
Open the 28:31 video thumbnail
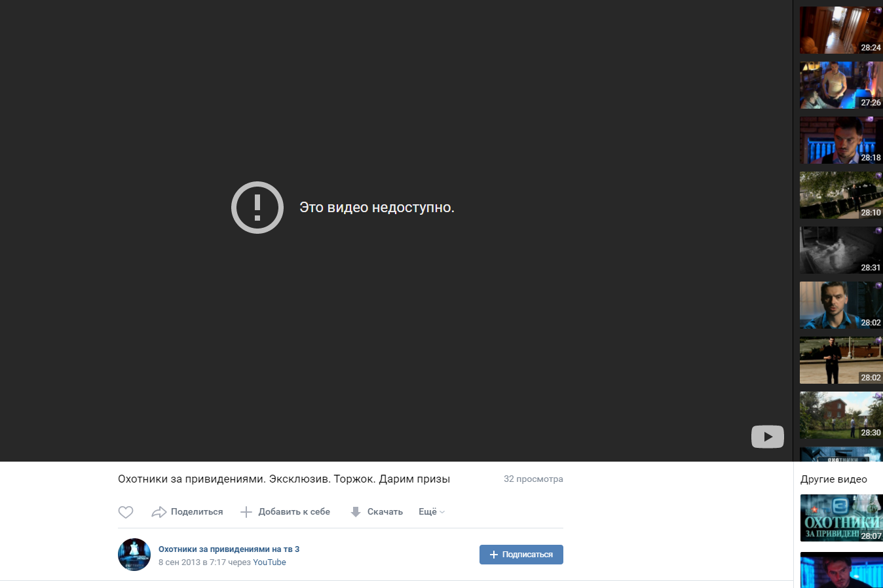pos(840,250)
